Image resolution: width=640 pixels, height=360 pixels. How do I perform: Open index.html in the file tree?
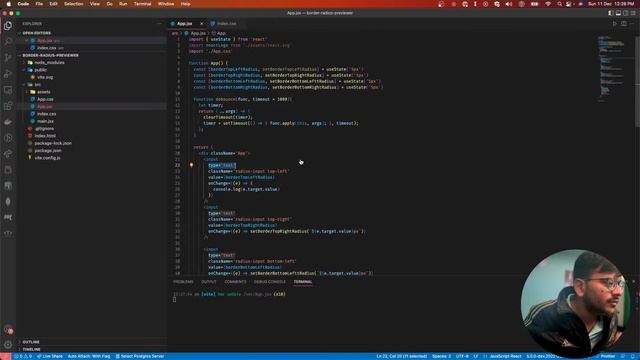45,136
